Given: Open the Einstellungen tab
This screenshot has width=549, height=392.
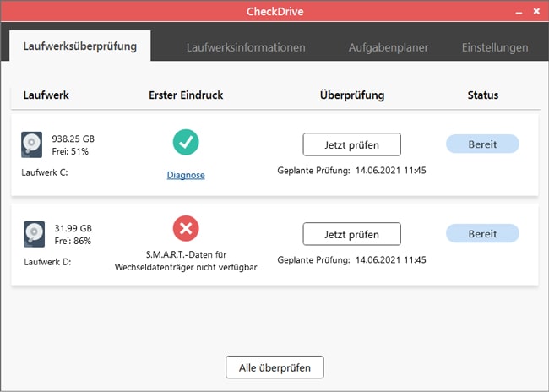Looking at the screenshot, I should coord(495,47).
